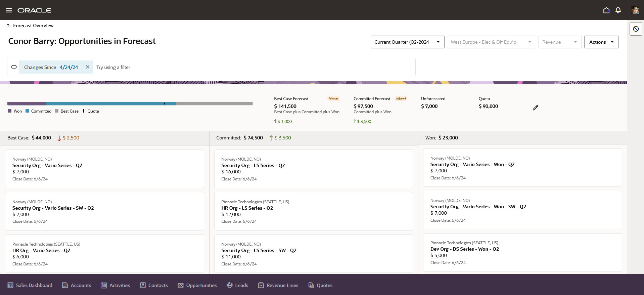644x295 pixels.
Task: Click the Unforecasted $7,000 value
Action: pos(429,106)
